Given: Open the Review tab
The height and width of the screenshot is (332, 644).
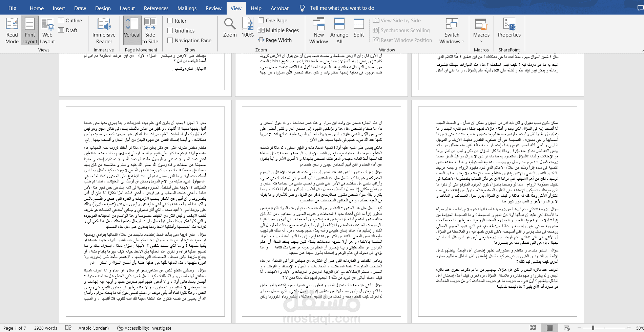Looking at the screenshot, I should 213,8.
